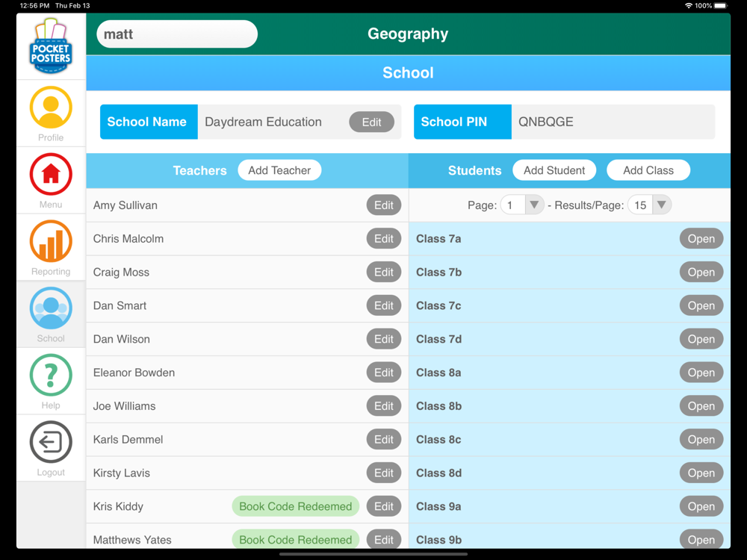
Task: Open Class 7a
Action: click(701, 239)
